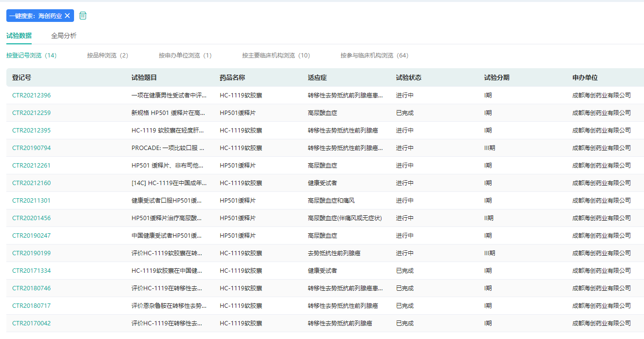Screen dimensions: 644x339
Task: Click the 试验状态 column header
Action: tap(409, 77)
